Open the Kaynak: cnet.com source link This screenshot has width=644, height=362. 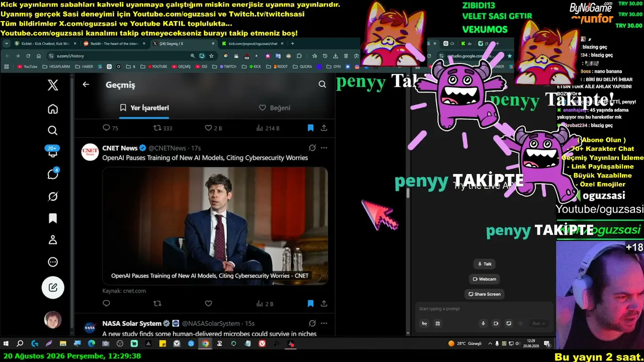click(x=124, y=291)
